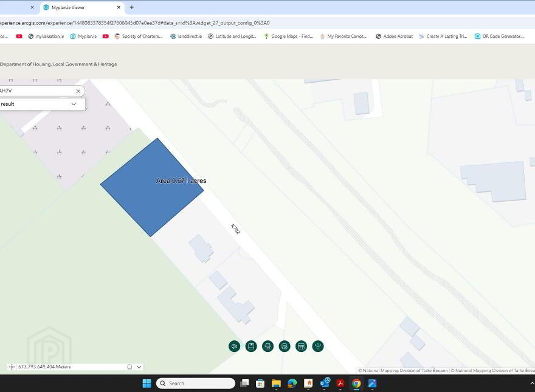Open the bookmarks widget in map toolbar

251,346
